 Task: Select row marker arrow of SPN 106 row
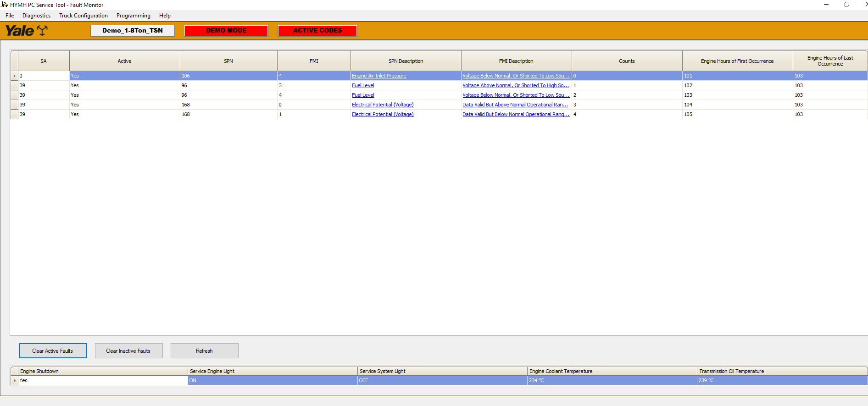[14, 76]
